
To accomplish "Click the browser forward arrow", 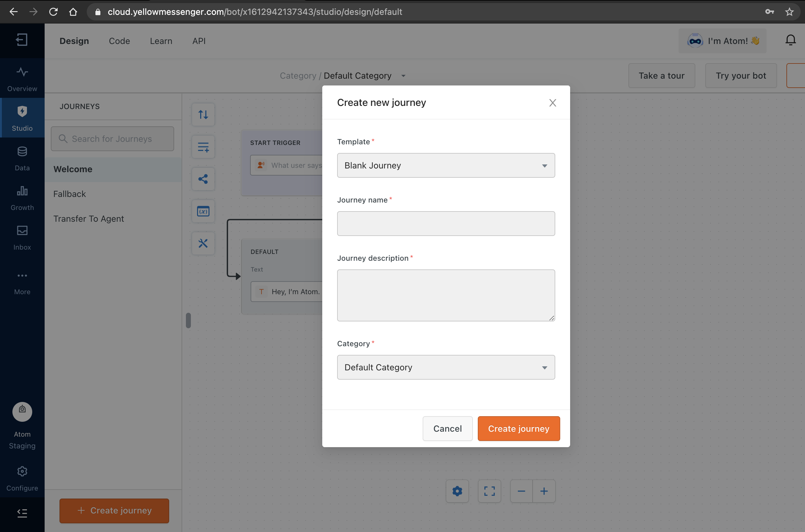I will tap(33, 12).
